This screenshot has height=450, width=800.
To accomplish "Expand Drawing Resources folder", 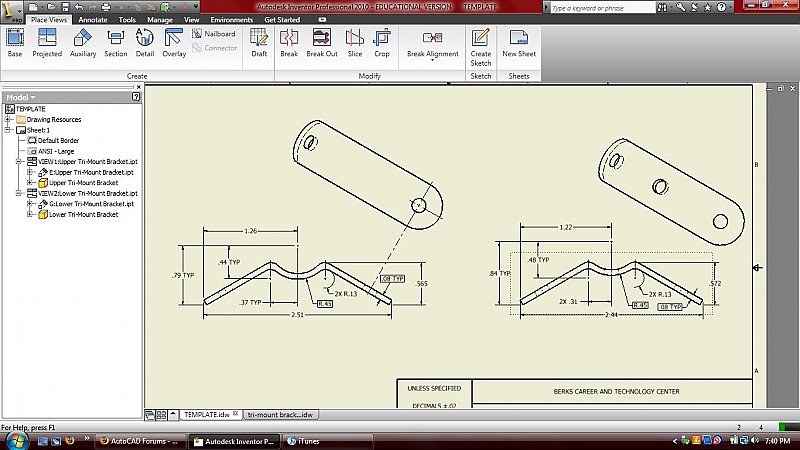I will tap(8, 119).
